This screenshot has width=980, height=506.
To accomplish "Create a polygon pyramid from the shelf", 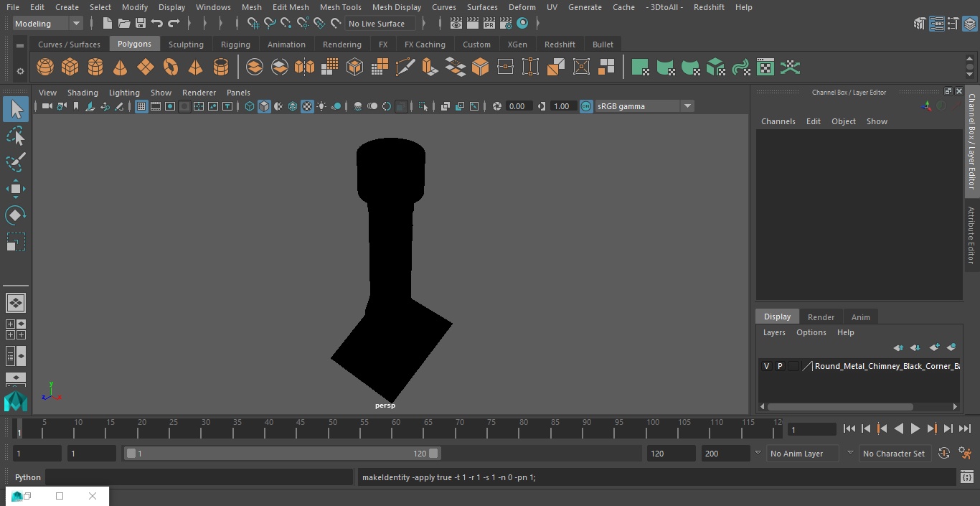I will click(x=195, y=67).
